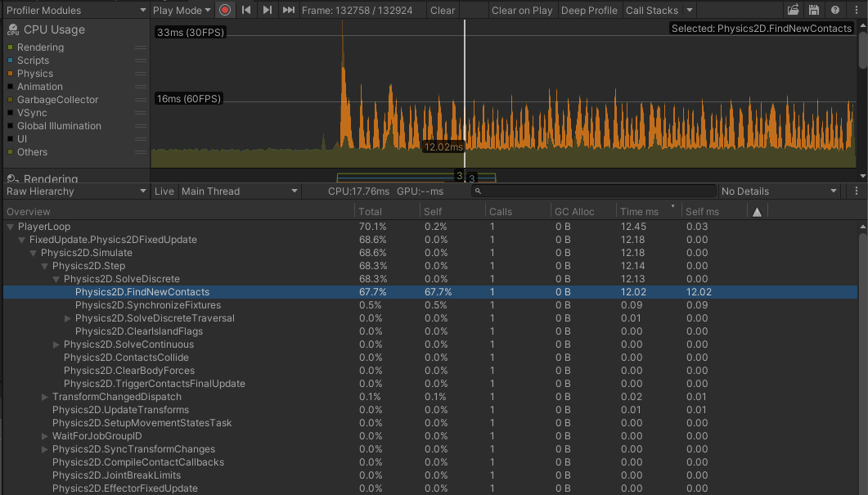Enable Clear on Play

pyautogui.click(x=524, y=10)
